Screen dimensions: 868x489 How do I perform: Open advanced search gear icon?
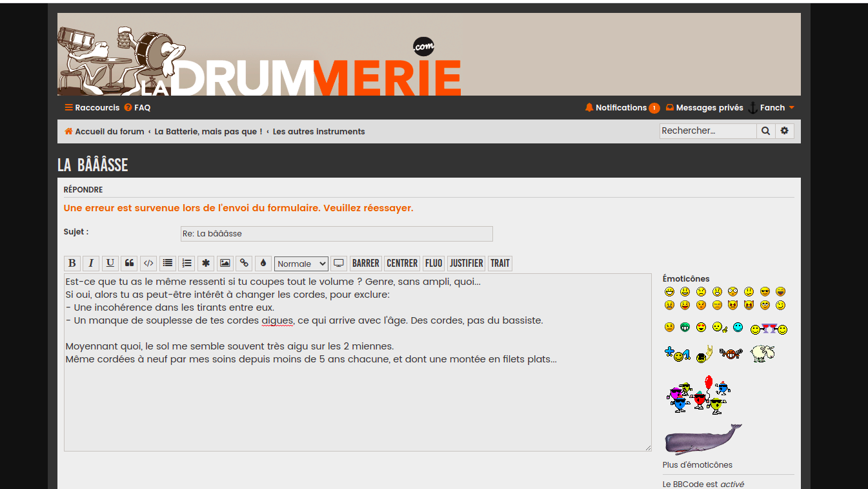pyautogui.click(x=784, y=131)
